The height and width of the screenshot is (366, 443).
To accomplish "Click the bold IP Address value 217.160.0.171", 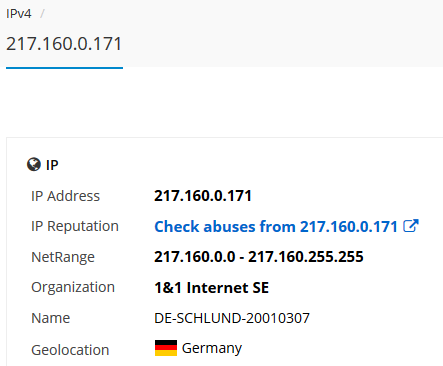I will (x=203, y=196).
